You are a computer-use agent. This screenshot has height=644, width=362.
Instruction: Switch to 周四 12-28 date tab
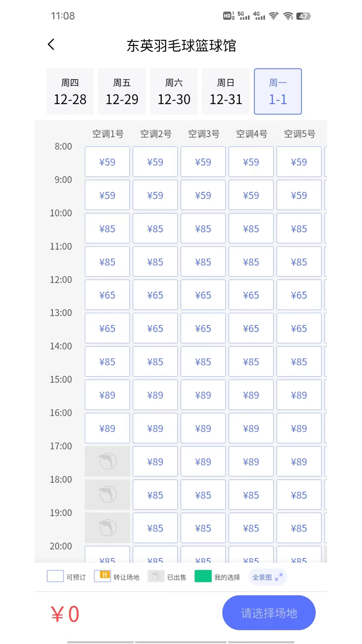(x=70, y=92)
